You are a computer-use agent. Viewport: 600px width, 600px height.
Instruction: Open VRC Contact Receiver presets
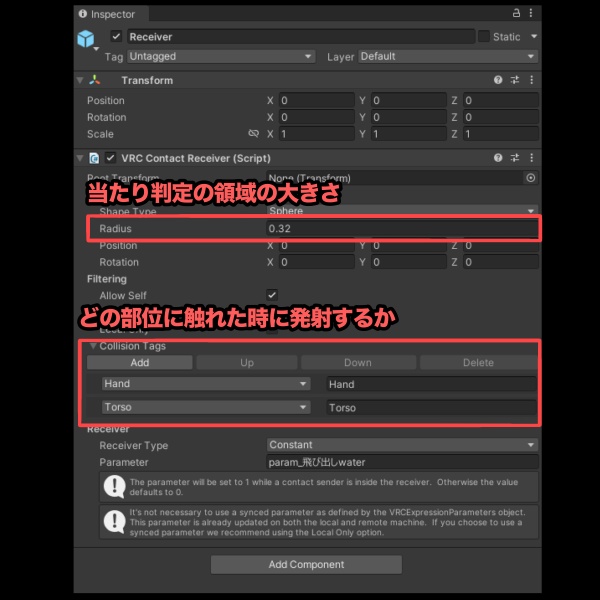click(x=515, y=158)
